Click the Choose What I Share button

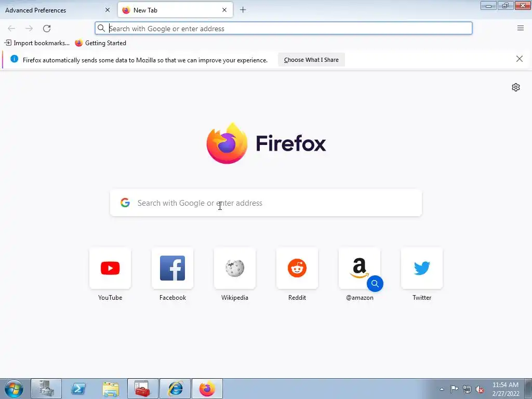(311, 60)
